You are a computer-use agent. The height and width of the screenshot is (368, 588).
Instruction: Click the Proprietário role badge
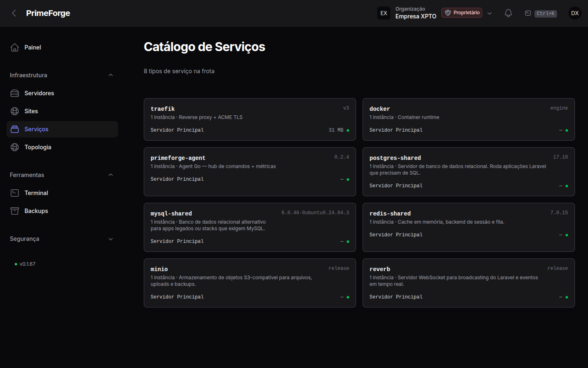click(x=462, y=13)
